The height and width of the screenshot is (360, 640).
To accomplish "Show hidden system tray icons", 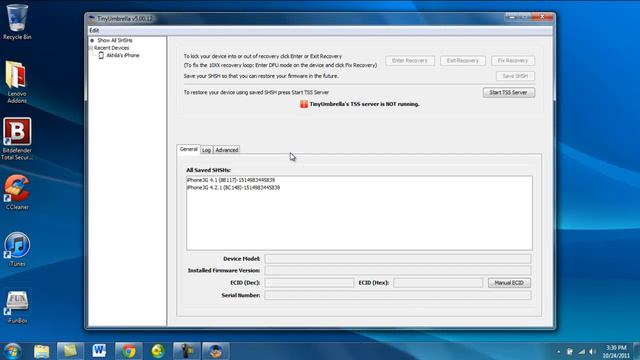I will coord(558,351).
